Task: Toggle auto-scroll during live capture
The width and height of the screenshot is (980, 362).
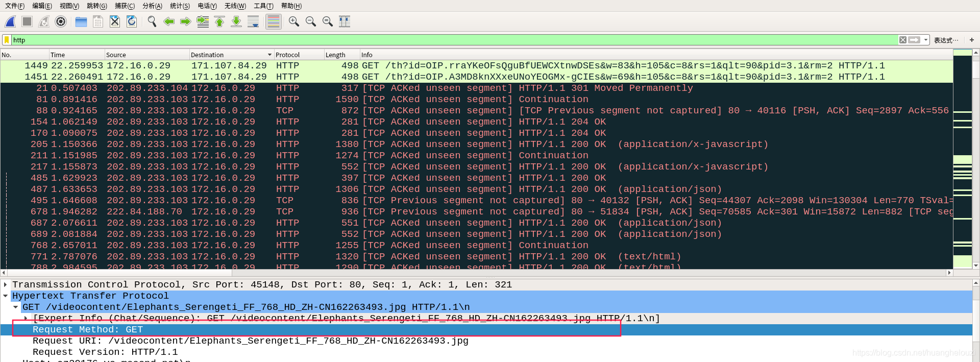Action: click(253, 21)
